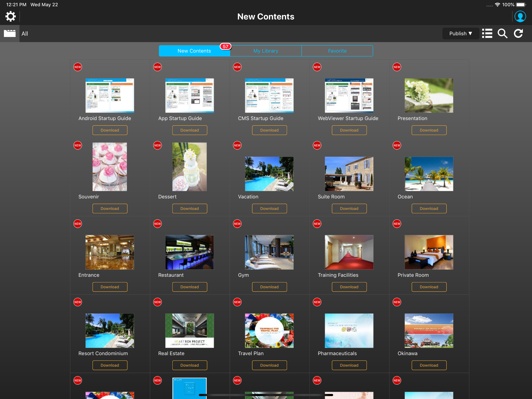Tap NEW badge on Gym card
Viewport: 532px width, 399px height.
point(237,224)
